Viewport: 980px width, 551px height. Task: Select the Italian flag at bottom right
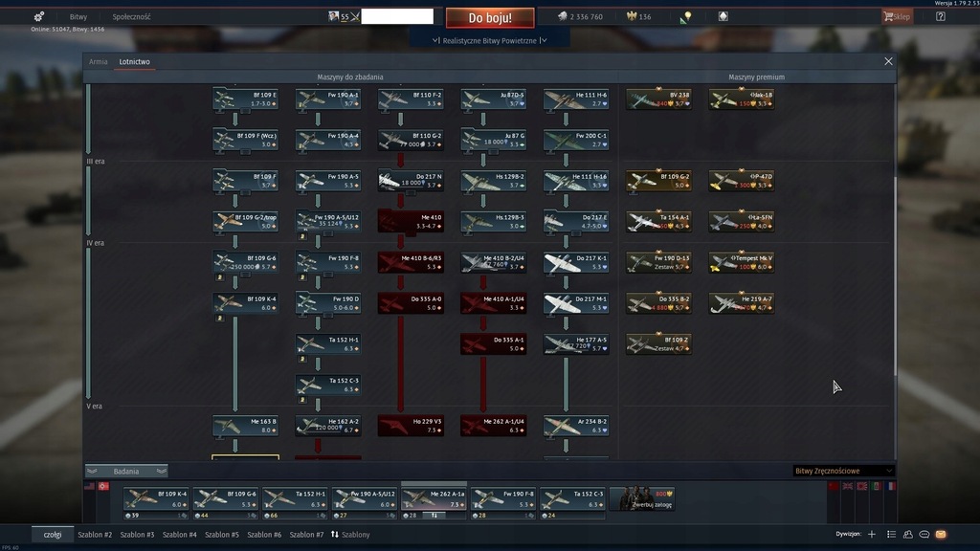(877, 486)
